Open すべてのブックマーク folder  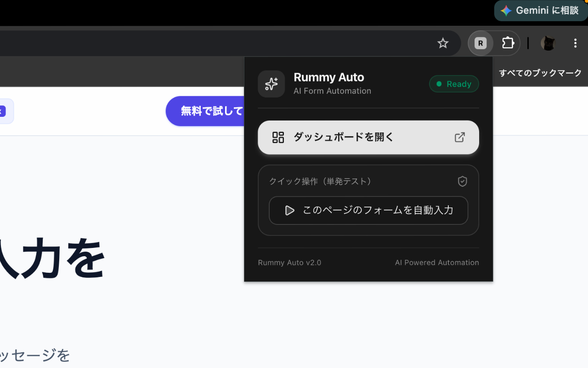click(540, 73)
